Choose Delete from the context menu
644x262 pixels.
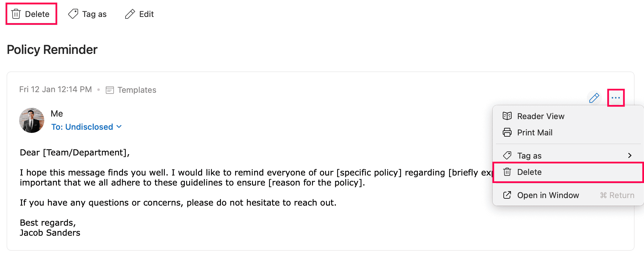(x=529, y=172)
